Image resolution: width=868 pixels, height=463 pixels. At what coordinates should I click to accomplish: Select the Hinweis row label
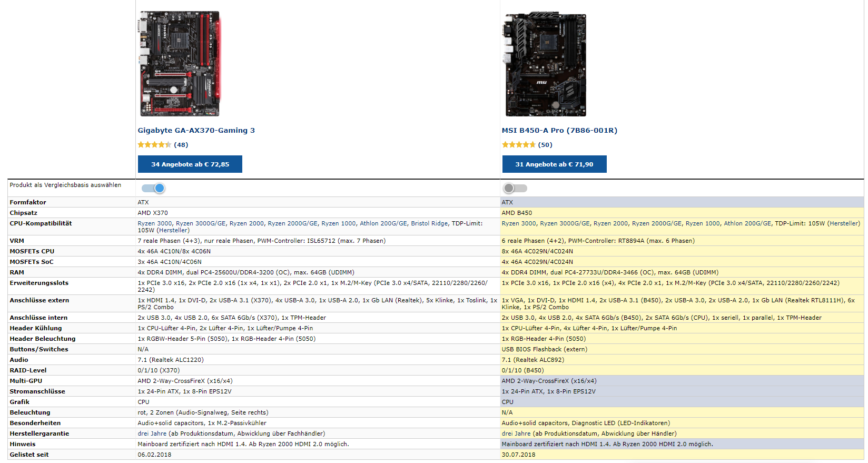tap(23, 444)
